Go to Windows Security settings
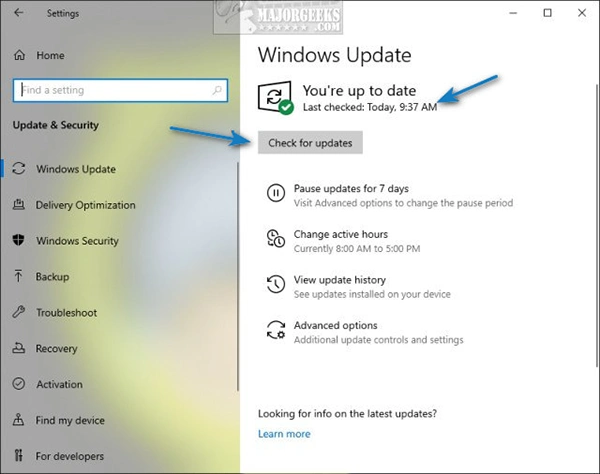The height and width of the screenshot is (474, 600). (77, 241)
